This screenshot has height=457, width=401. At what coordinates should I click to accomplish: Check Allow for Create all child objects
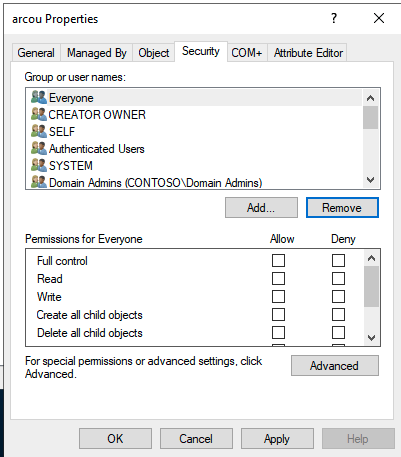pos(278,314)
